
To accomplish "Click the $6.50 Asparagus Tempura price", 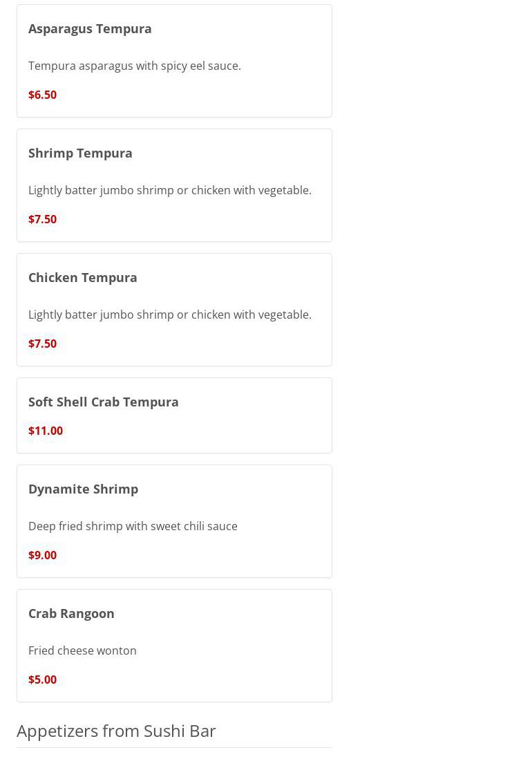I will 42,95.
